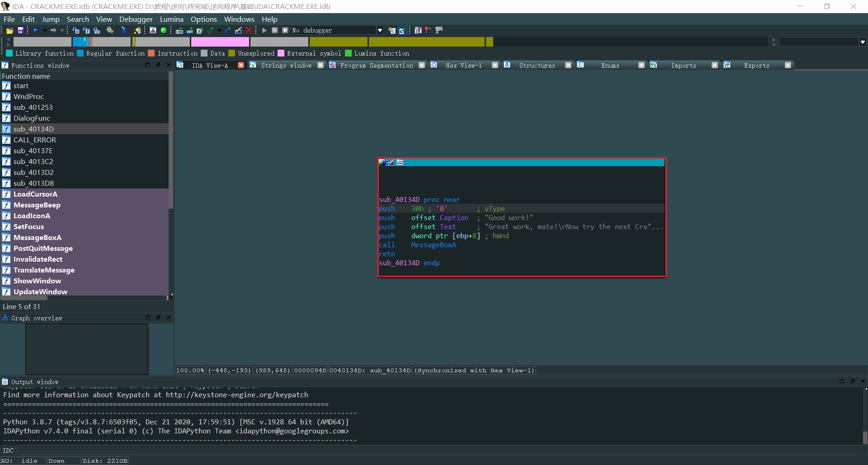Close the Functions window panel
The image size is (868, 465).
point(169,65)
